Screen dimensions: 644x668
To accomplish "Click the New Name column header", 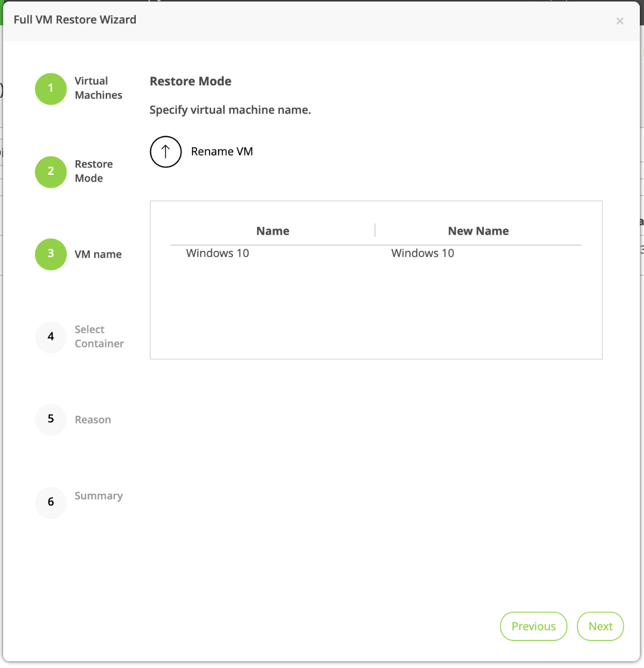I will [479, 231].
